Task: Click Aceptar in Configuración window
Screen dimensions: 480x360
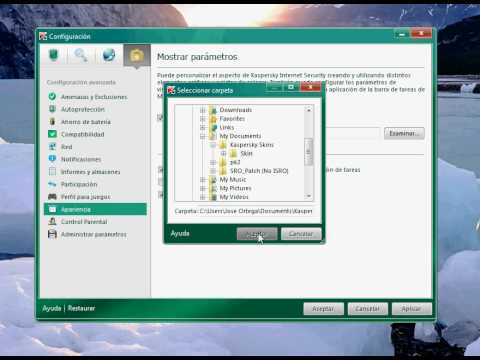Action: point(323,309)
